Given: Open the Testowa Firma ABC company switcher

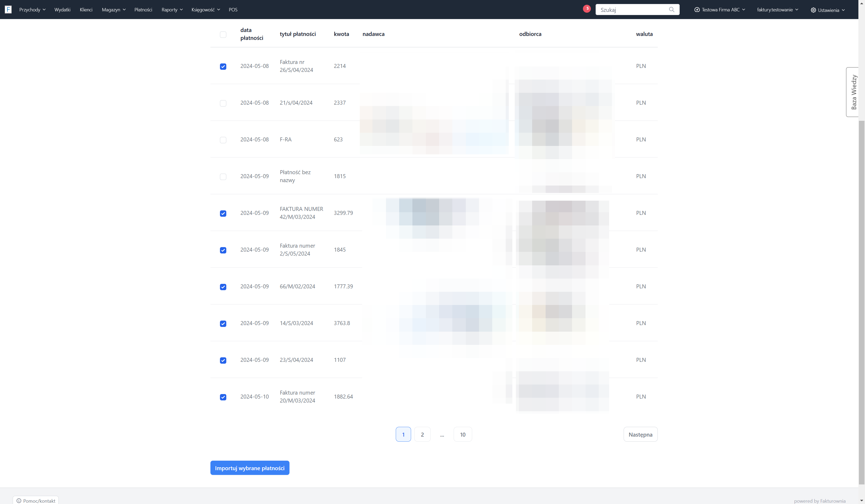Looking at the screenshot, I should tap(719, 10).
